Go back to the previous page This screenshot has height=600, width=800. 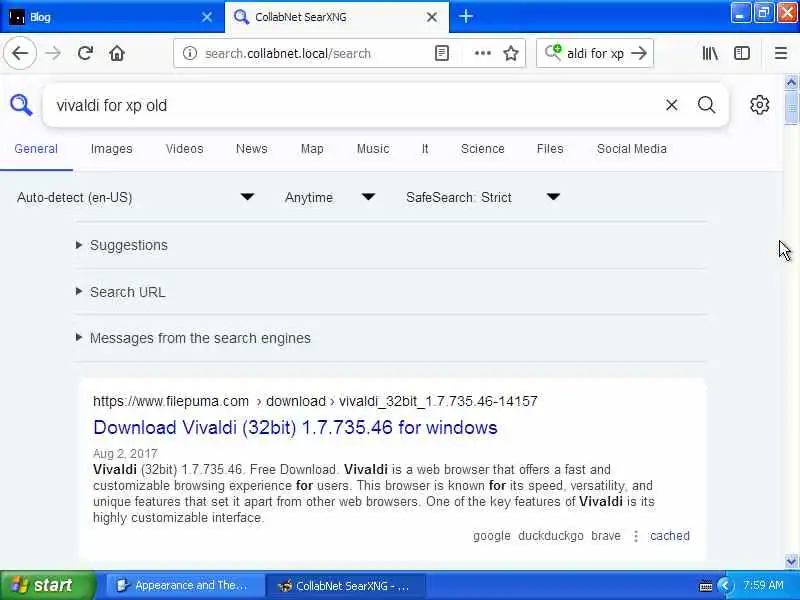[20, 53]
